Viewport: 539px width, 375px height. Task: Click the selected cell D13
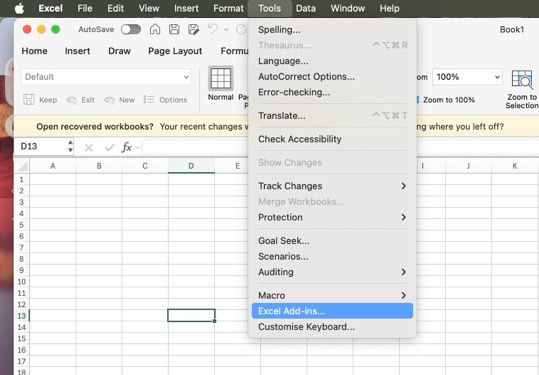[x=191, y=316]
